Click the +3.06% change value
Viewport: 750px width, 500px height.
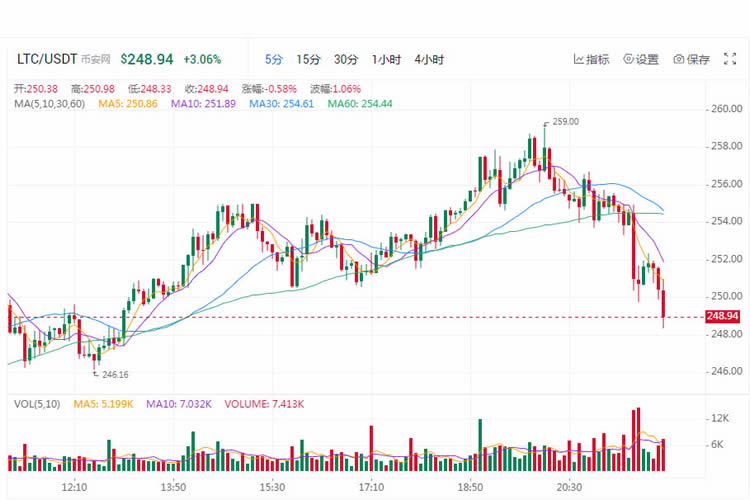[202, 59]
